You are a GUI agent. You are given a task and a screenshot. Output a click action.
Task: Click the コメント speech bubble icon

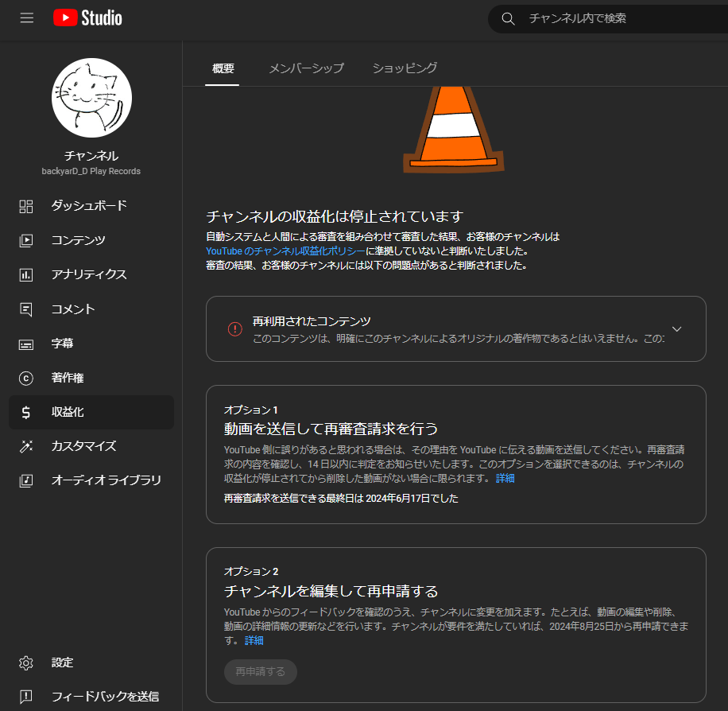(26, 309)
